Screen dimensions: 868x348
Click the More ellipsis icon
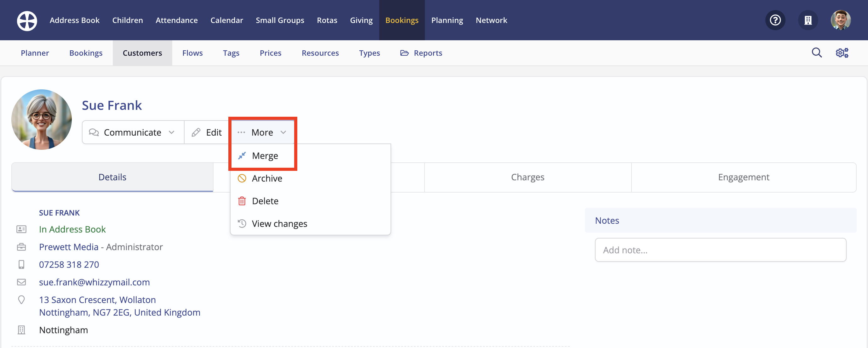click(x=241, y=132)
